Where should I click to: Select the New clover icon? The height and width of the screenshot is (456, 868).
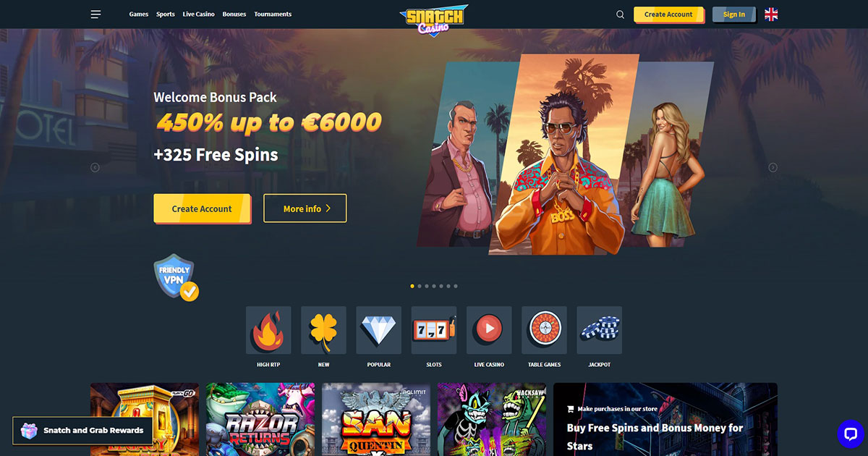point(323,330)
